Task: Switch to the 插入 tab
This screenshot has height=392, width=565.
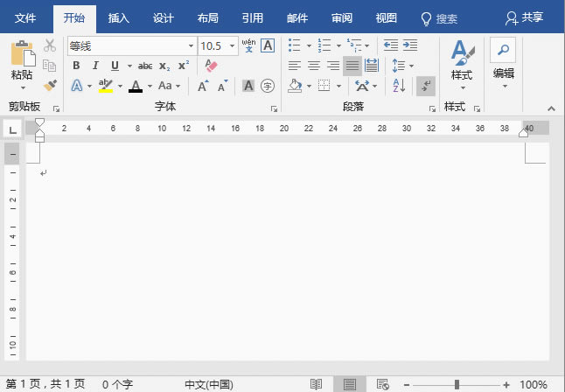Action: coord(119,18)
